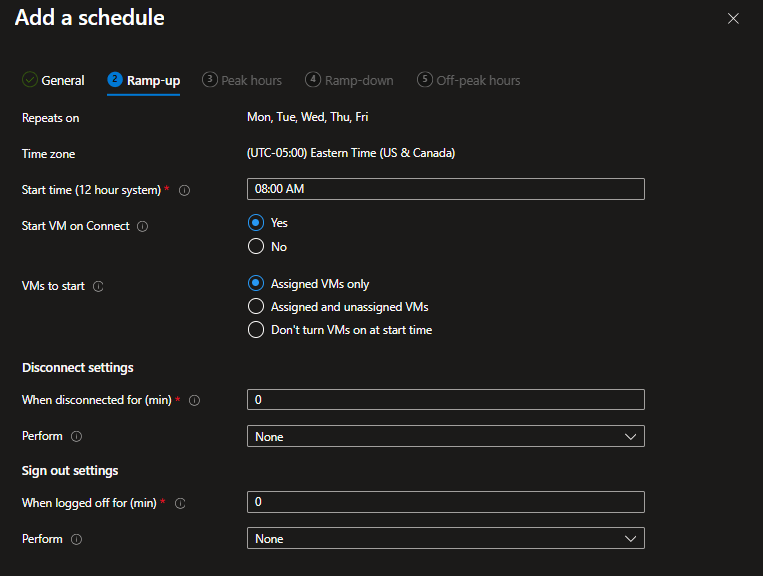
Task: Click info icon beside VMs to start
Action: [98, 286]
